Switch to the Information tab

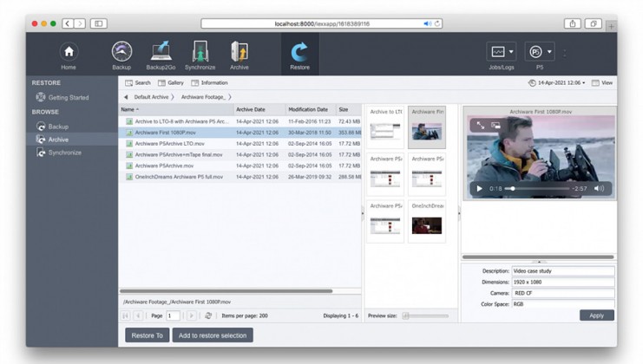tap(209, 82)
